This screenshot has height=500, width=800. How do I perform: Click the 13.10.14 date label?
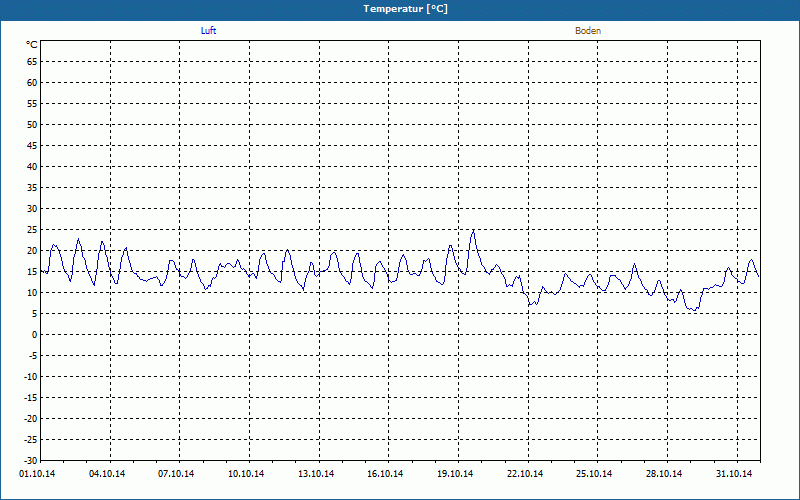coord(316,474)
